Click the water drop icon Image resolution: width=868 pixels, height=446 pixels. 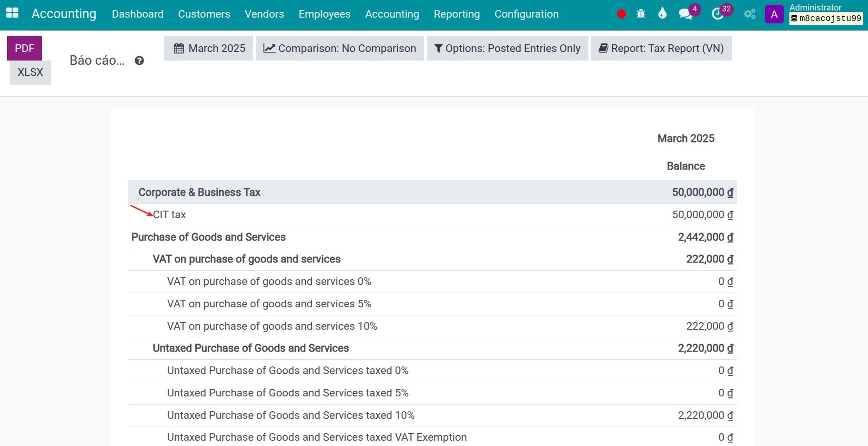coord(663,14)
